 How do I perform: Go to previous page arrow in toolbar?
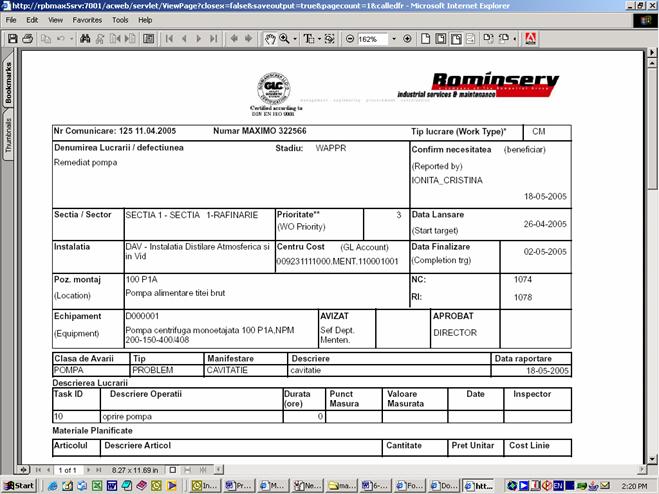coord(184,39)
